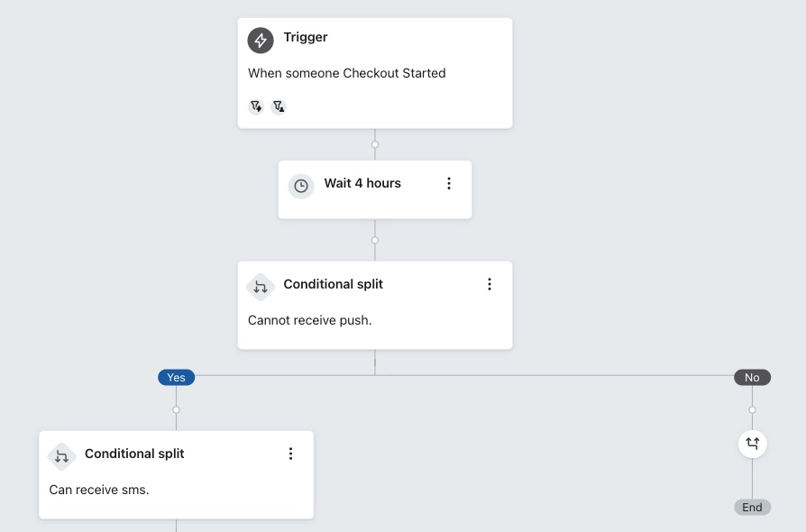806x532 pixels.
Task: Click the split icon on Can receive sms card
Action: [61, 456]
